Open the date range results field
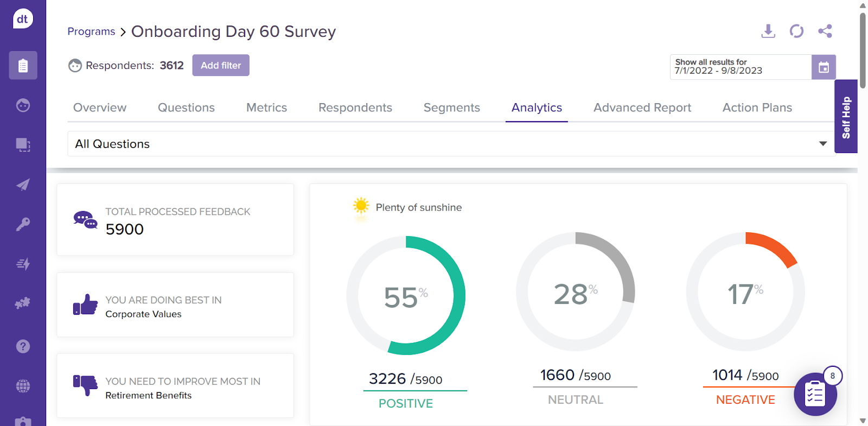This screenshot has height=426, width=868. (x=740, y=67)
